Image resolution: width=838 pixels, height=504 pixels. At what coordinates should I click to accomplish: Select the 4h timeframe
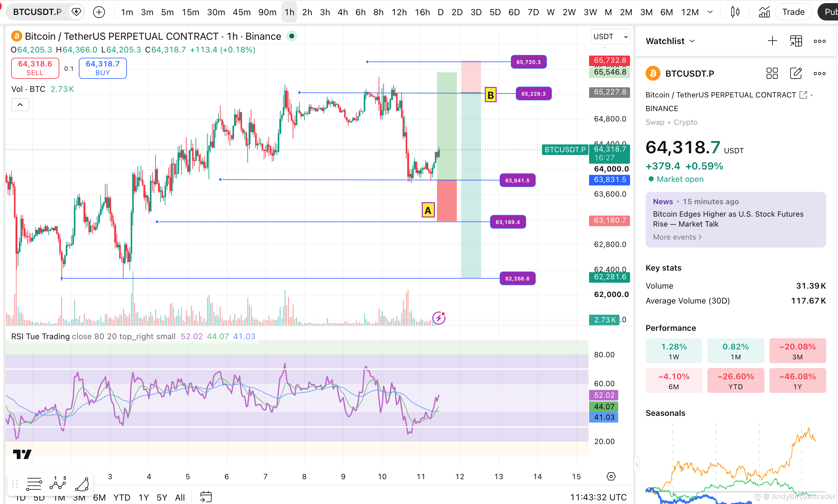click(x=343, y=12)
